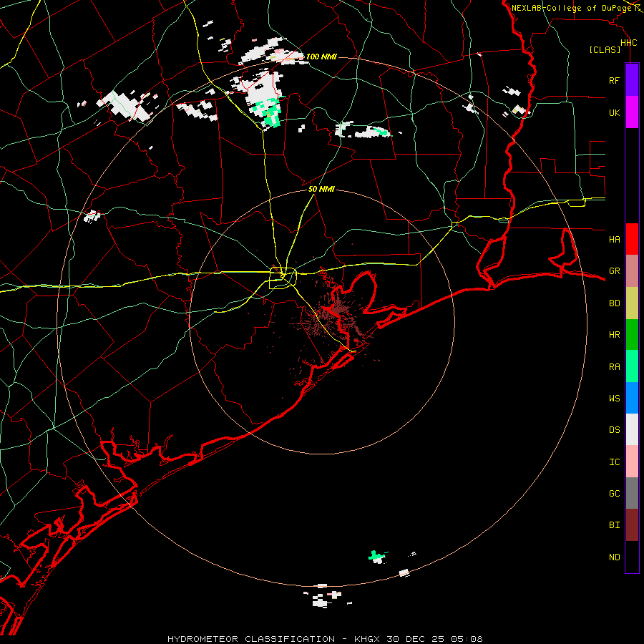Image resolution: width=644 pixels, height=644 pixels.
Task: Click the HR legend label
Action: pos(614,335)
